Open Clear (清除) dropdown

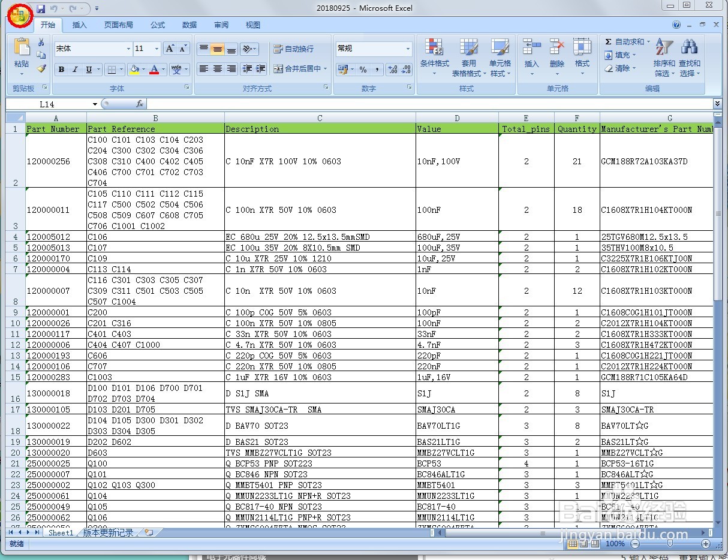[x=620, y=68]
